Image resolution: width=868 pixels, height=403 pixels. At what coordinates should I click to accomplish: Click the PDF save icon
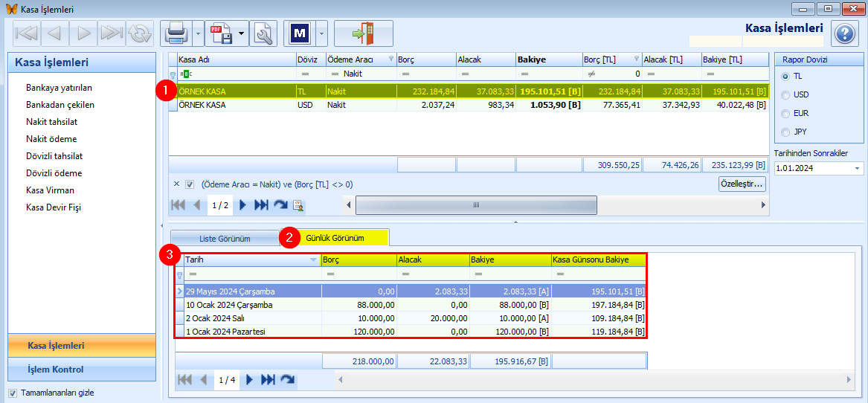pos(221,33)
